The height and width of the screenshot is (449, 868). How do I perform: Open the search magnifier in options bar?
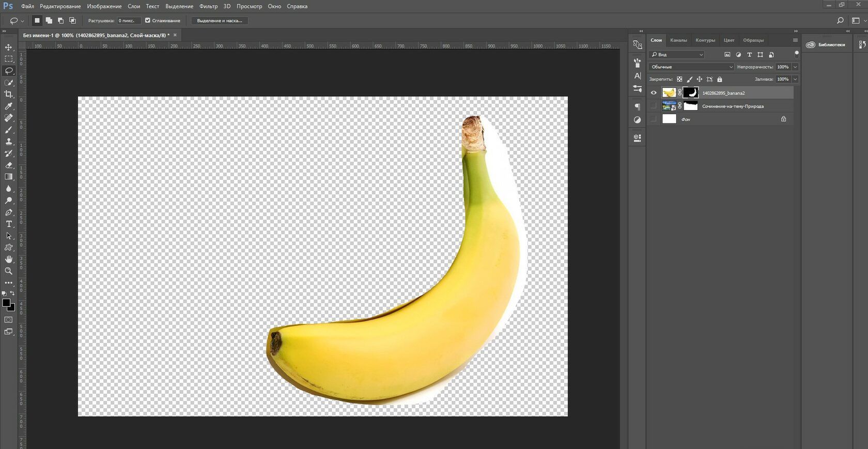tap(840, 21)
